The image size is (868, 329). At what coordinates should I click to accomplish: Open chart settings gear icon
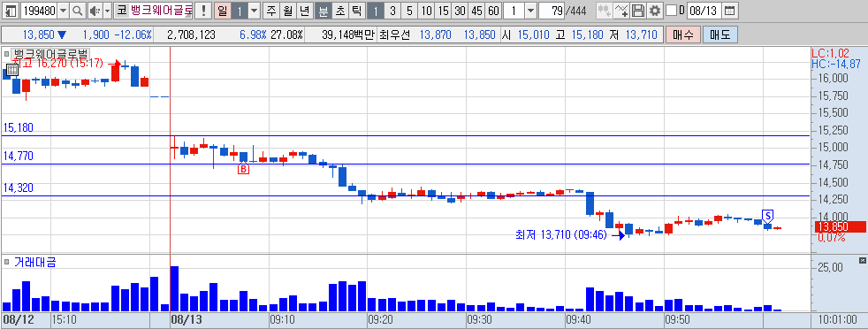point(655,11)
